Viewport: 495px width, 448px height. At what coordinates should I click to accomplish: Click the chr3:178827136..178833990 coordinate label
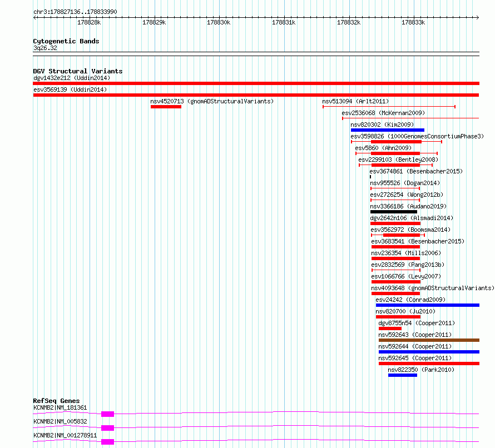click(x=75, y=12)
